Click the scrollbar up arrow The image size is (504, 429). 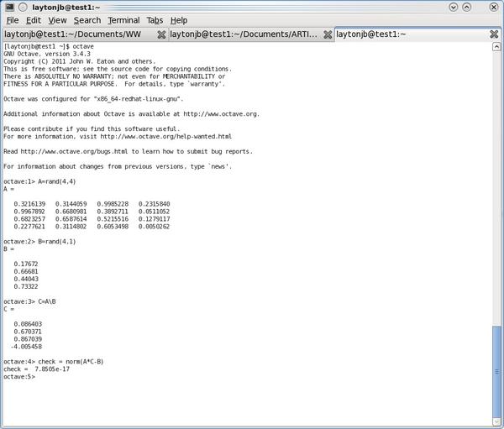point(496,47)
